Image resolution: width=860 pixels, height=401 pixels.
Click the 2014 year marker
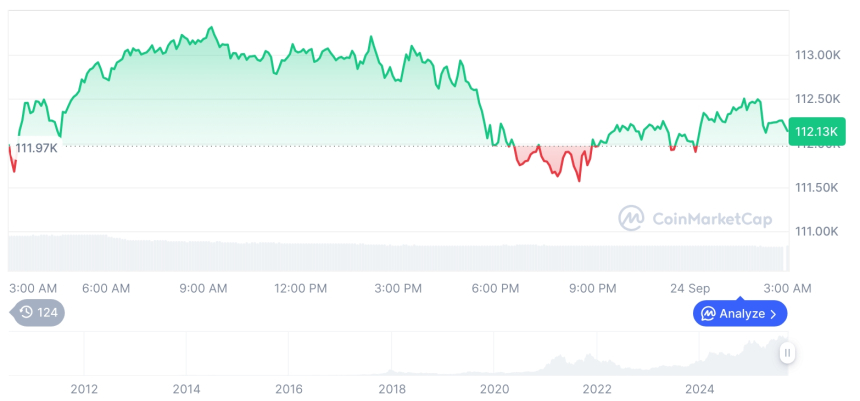point(186,388)
